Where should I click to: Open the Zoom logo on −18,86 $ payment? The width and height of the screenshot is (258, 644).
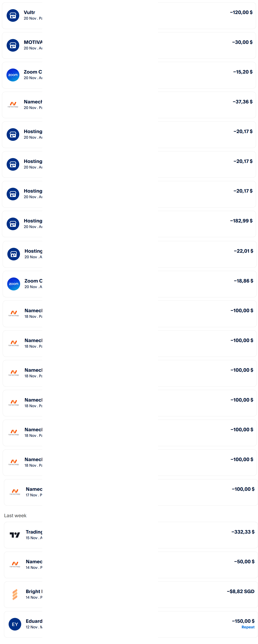[x=14, y=284]
